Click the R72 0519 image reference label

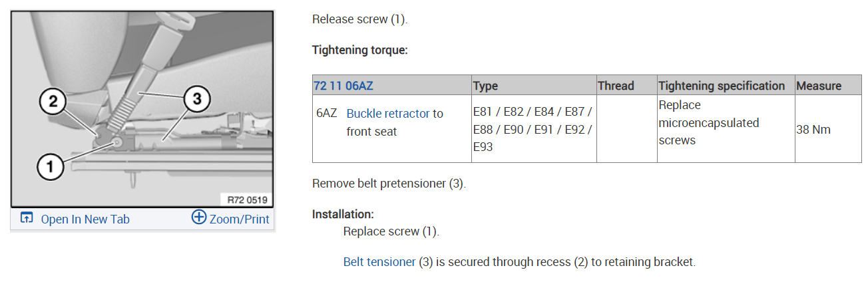pyautogui.click(x=247, y=200)
